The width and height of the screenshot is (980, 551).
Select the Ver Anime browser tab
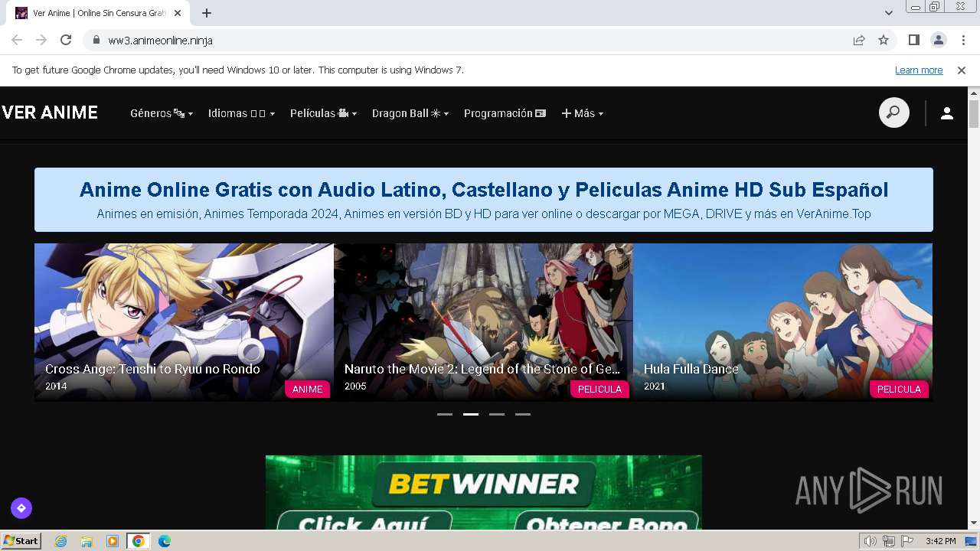click(100, 13)
